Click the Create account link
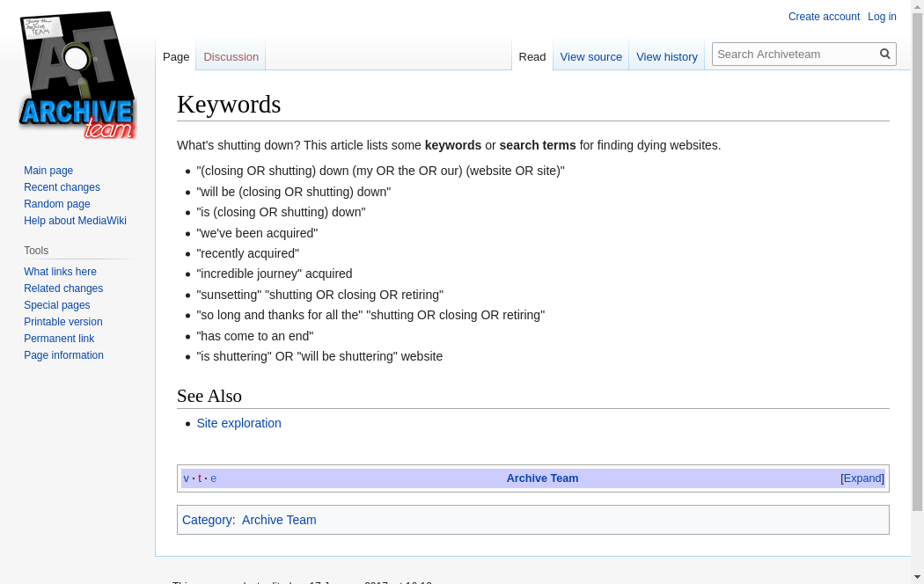924x584 pixels. (x=824, y=17)
